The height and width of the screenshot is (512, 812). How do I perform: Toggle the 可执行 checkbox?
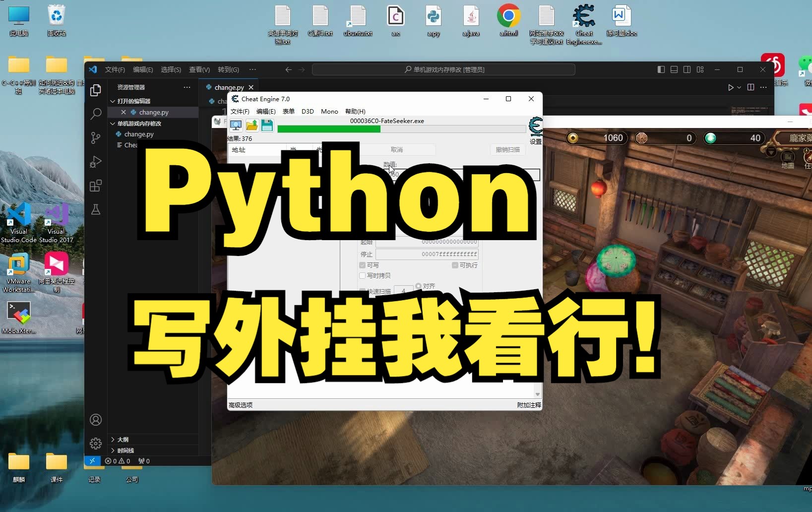coord(455,265)
